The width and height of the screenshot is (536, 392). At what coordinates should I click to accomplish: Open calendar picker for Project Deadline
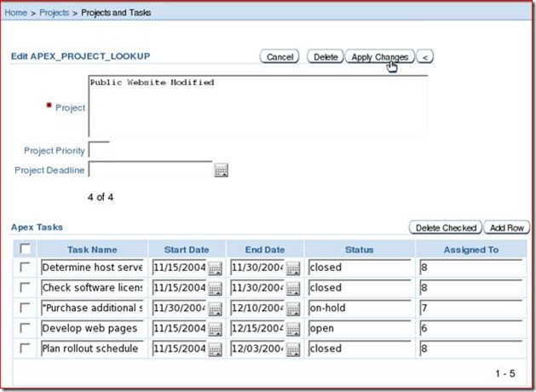[x=222, y=170]
